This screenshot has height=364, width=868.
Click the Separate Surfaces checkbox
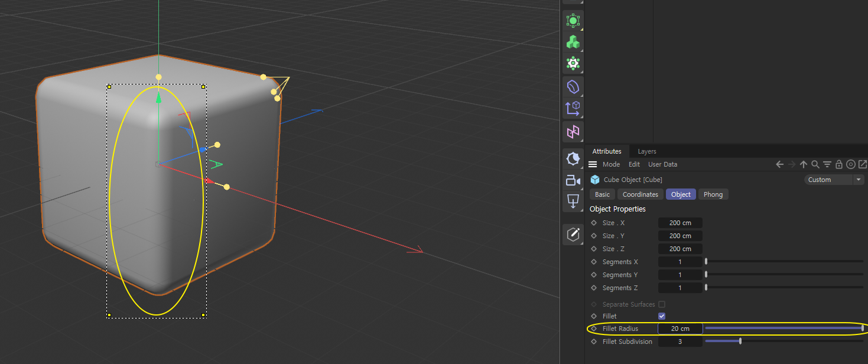pos(662,304)
